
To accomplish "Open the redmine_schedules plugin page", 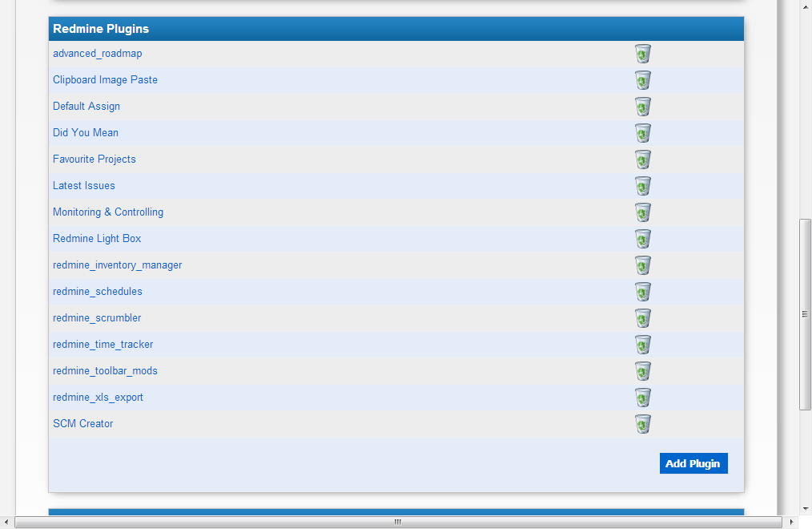I will coord(97,292).
